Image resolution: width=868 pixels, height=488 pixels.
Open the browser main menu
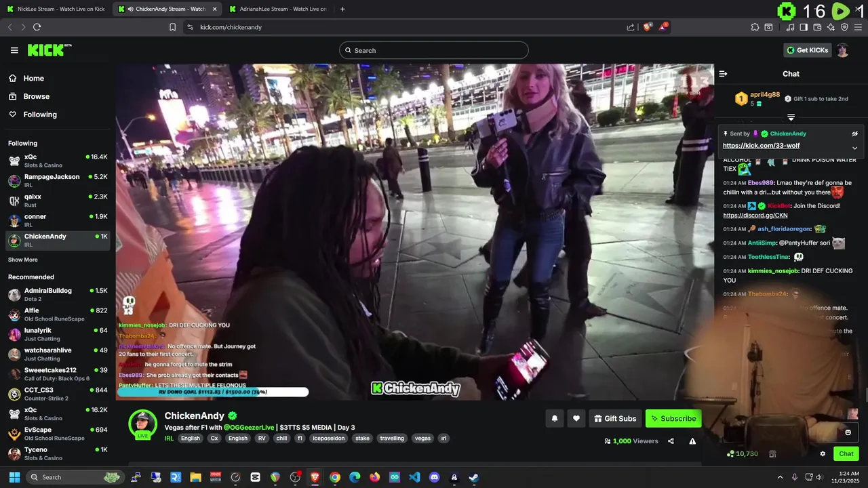point(858,27)
